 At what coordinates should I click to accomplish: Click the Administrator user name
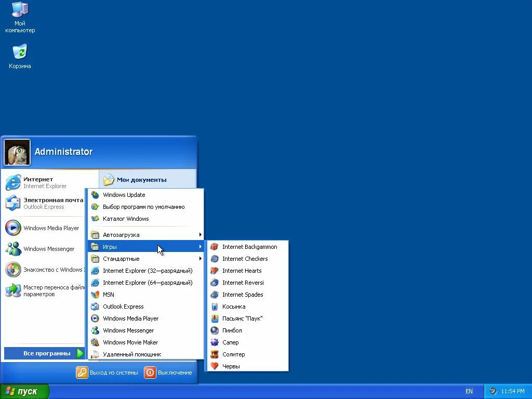63,152
